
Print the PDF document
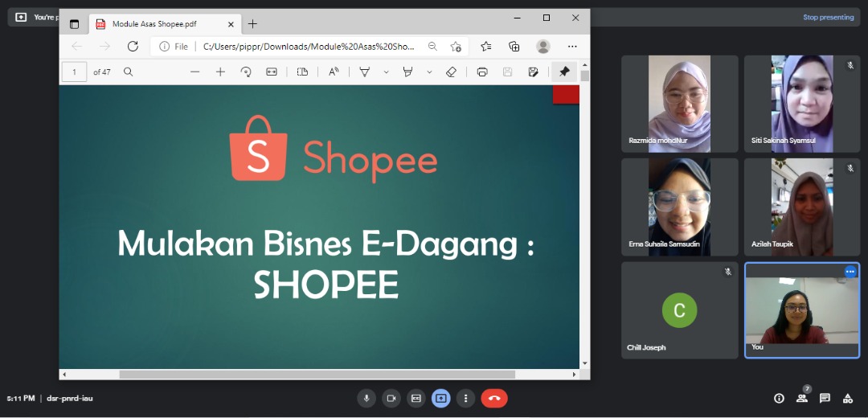pos(482,72)
